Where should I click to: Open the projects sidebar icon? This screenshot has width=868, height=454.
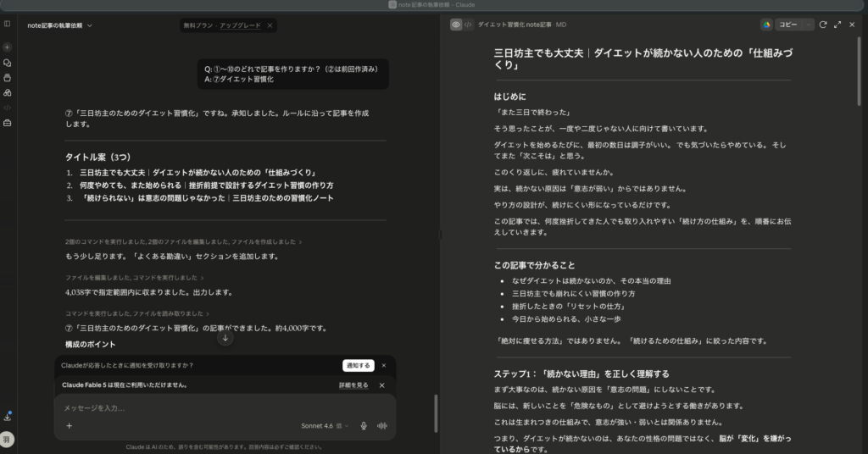coord(7,78)
